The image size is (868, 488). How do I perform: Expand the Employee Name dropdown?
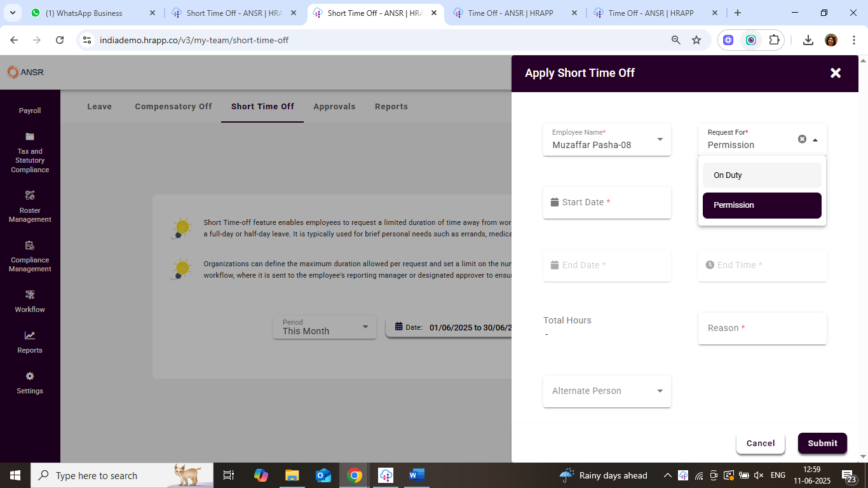point(660,139)
